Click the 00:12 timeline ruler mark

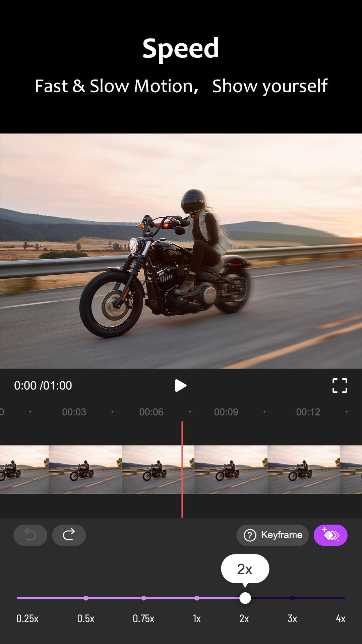tap(308, 412)
